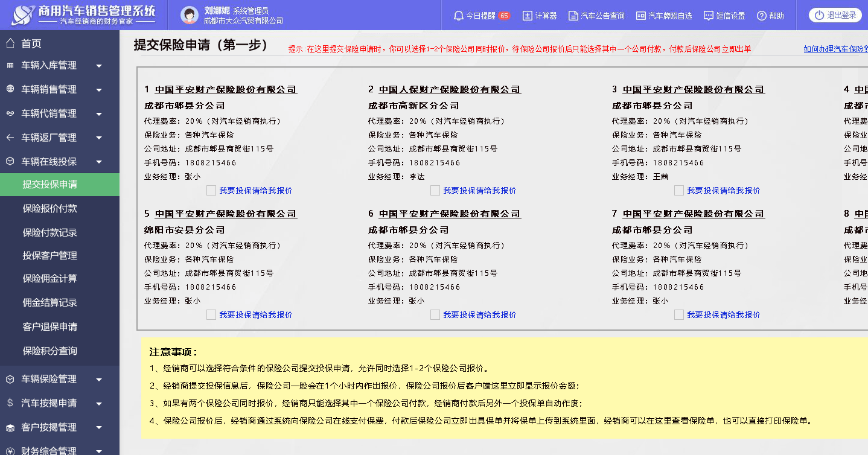The width and height of the screenshot is (868, 455).
Task: Click the 汽车公告查询 document icon
Action: coord(573,16)
